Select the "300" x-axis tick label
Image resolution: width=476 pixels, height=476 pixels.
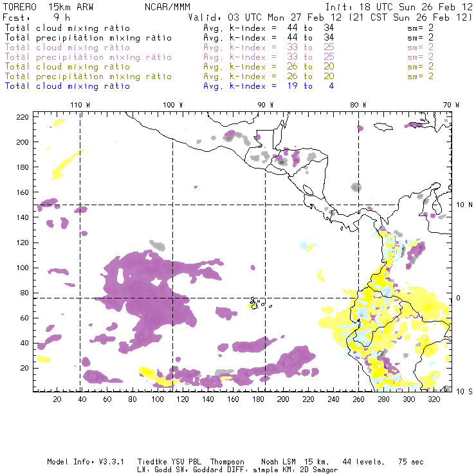[x=408, y=399]
